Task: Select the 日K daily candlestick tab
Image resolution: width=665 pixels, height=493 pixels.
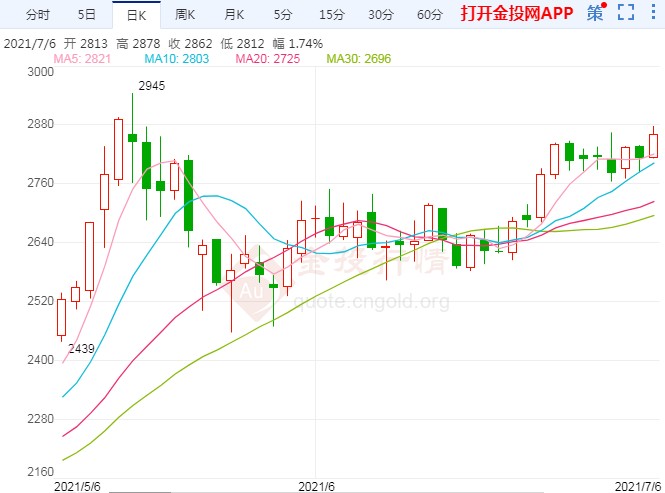Action: (136, 15)
